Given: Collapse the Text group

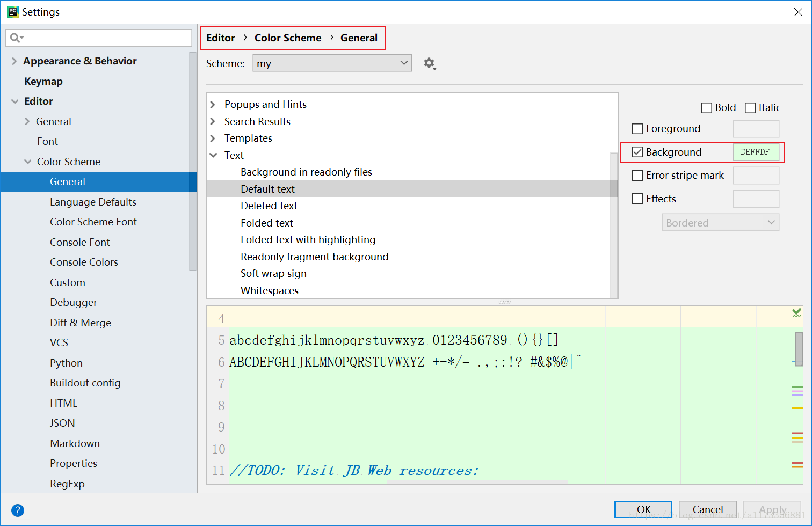Looking at the screenshot, I should 213,156.
